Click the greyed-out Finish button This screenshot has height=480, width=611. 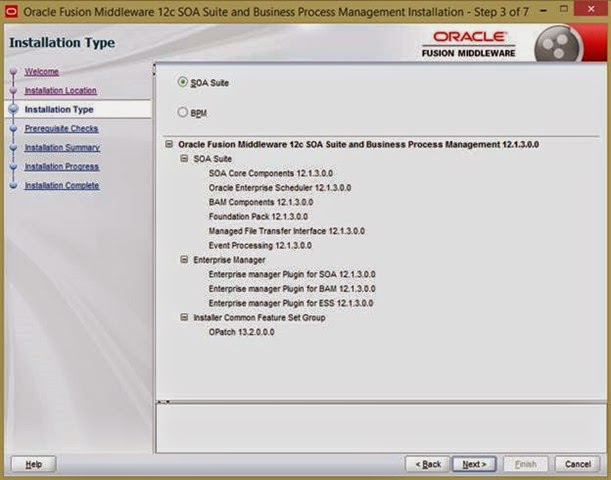coord(525,464)
